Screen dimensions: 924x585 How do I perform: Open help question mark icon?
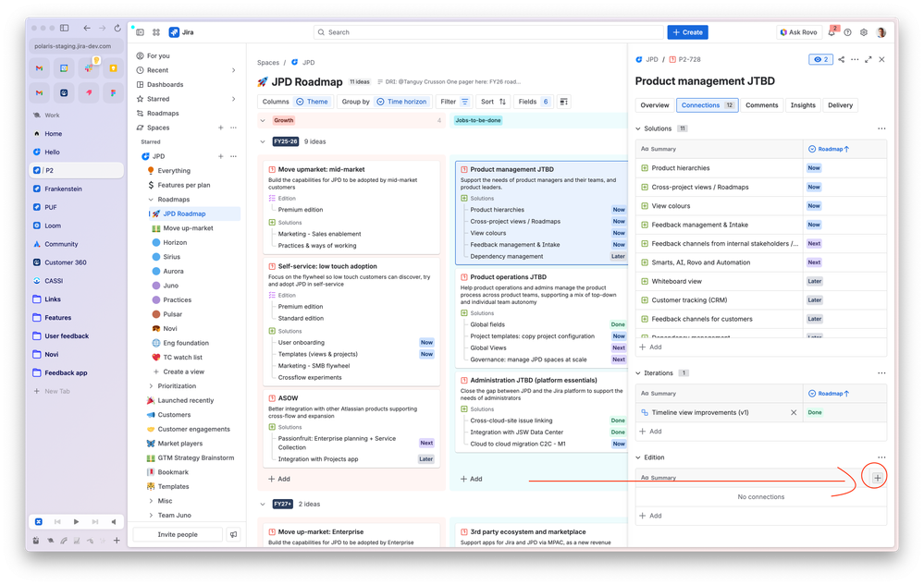tap(847, 32)
